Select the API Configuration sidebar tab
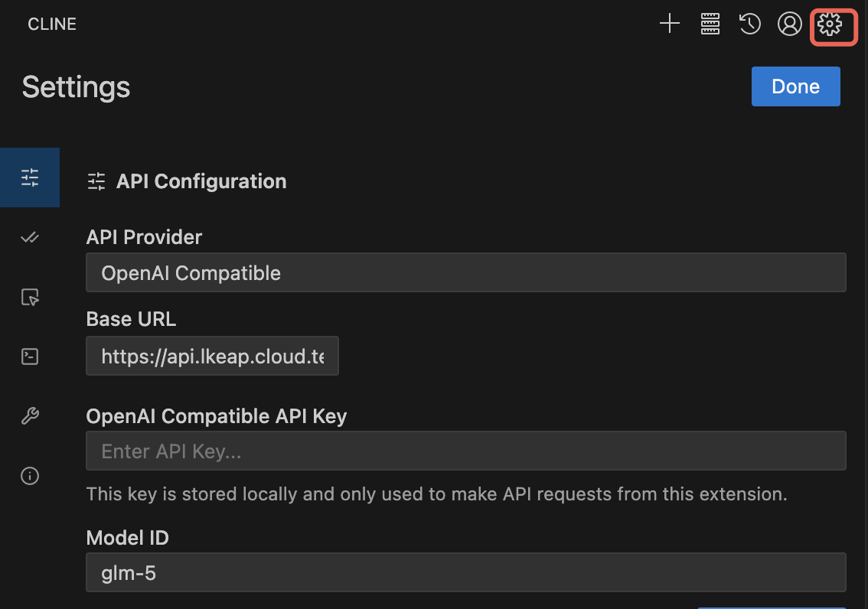This screenshot has width=868, height=609. coord(30,177)
